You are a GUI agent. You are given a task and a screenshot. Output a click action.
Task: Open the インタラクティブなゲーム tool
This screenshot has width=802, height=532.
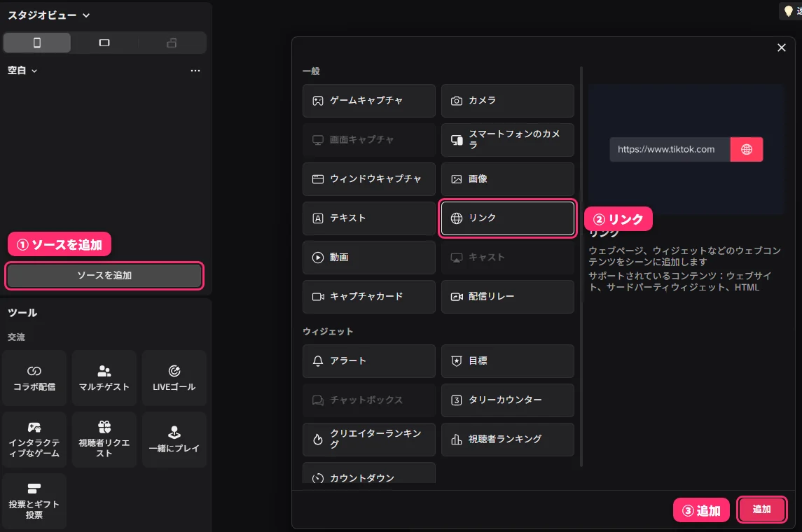pos(34,440)
